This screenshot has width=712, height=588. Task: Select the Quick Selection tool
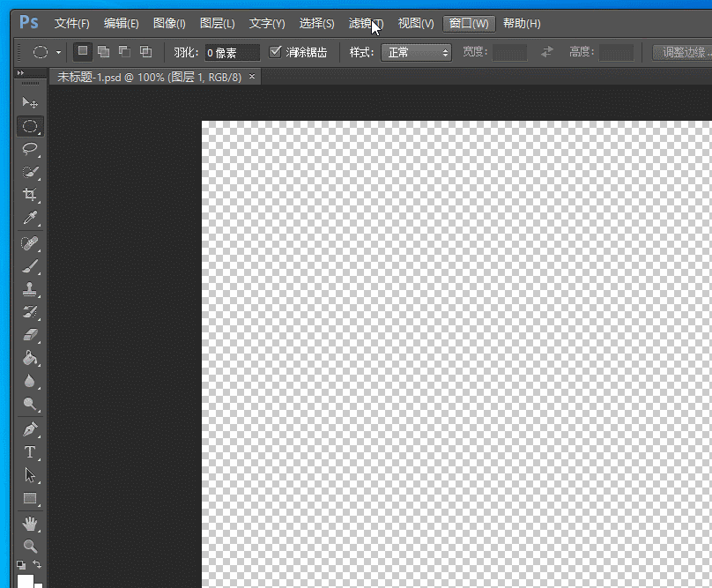click(x=30, y=172)
